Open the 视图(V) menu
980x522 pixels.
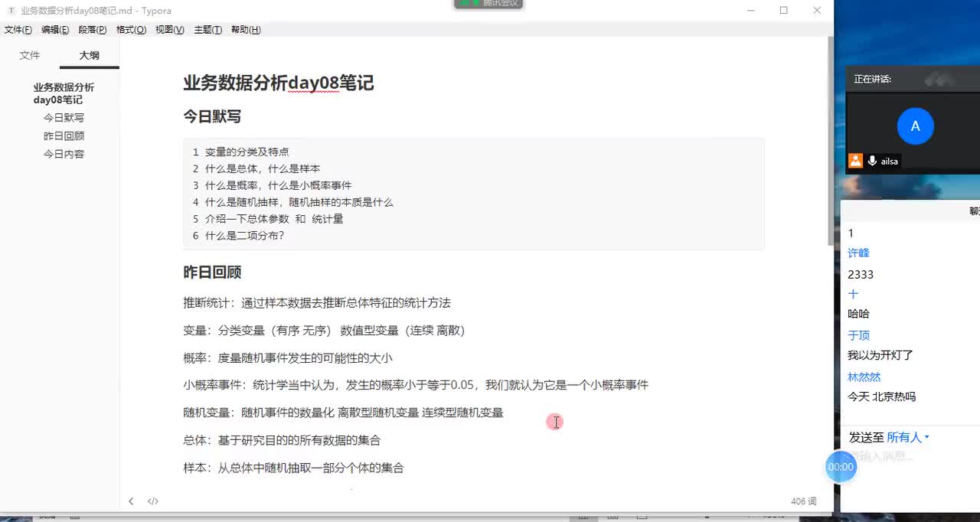170,30
